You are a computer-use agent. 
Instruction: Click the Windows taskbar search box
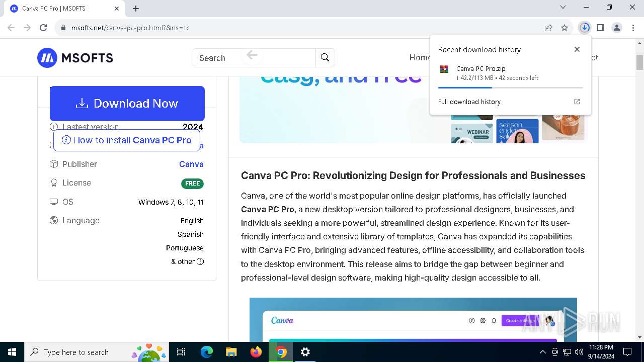pos(97,352)
